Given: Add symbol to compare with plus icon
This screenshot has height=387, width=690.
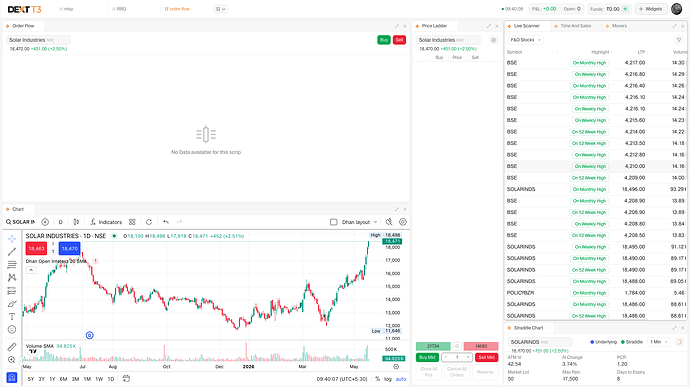Looking at the screenshot, I should (x=45, y=222).
